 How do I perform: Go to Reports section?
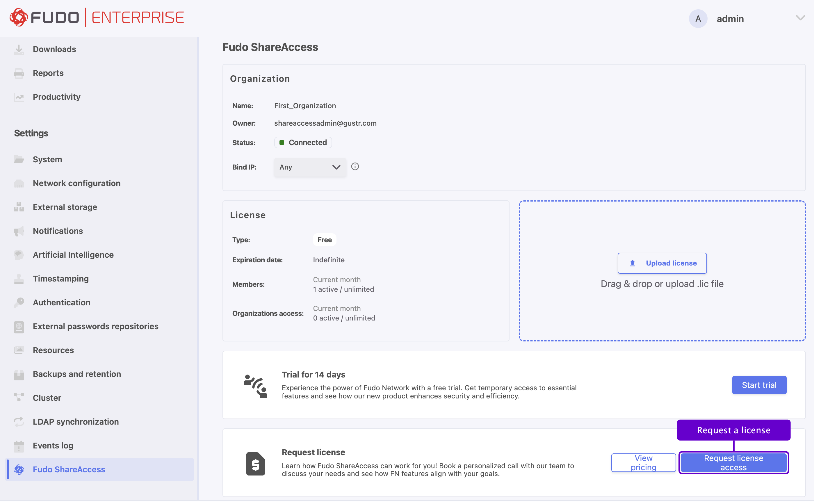[48, 73]
